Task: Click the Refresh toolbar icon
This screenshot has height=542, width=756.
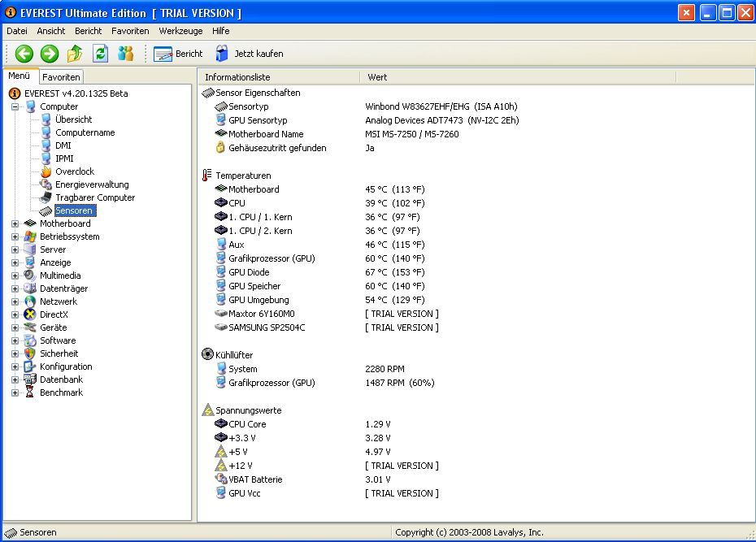Action: [x=100, y=54]
